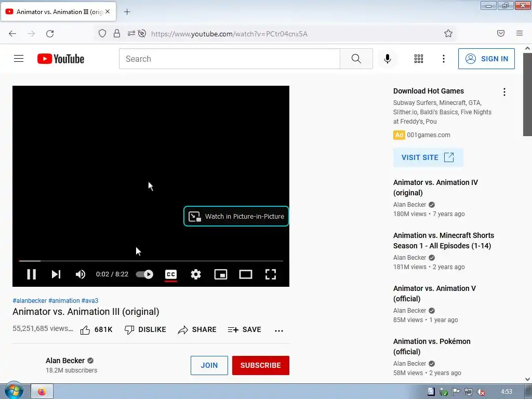Screen dimensions: 532x399
Task: Open the #ava3 hashtag
Action: 90,301
